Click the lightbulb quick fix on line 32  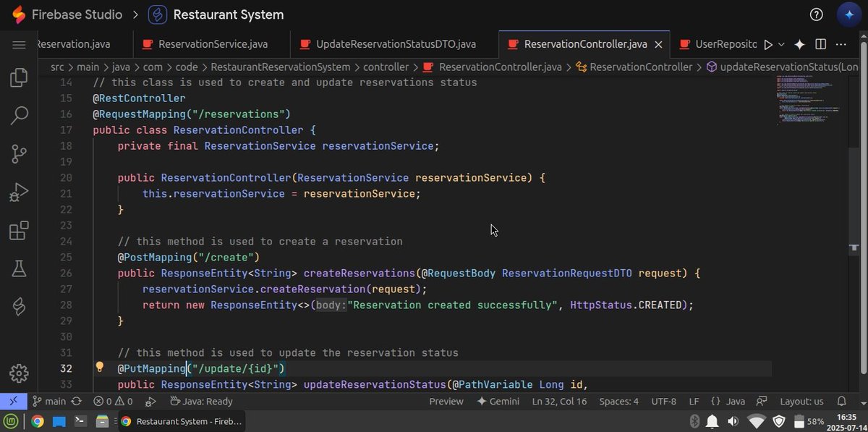pyautogui.click(x=100, y=368)
